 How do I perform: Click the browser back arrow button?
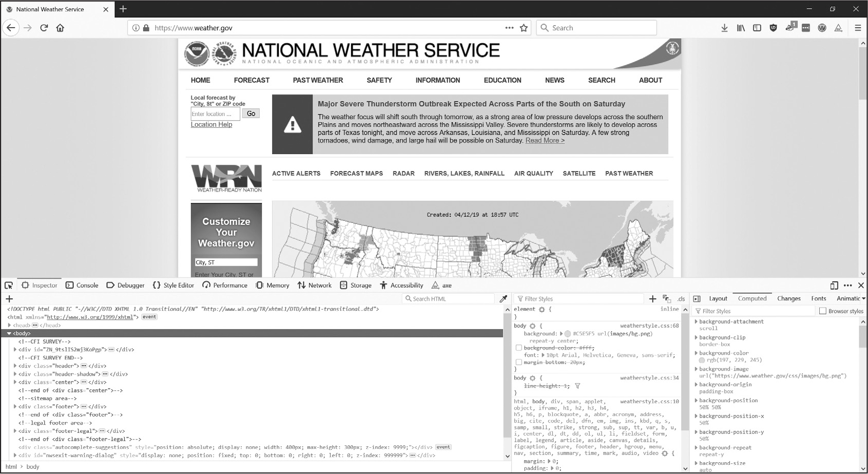pyautogui.click(x=11, y=28)
